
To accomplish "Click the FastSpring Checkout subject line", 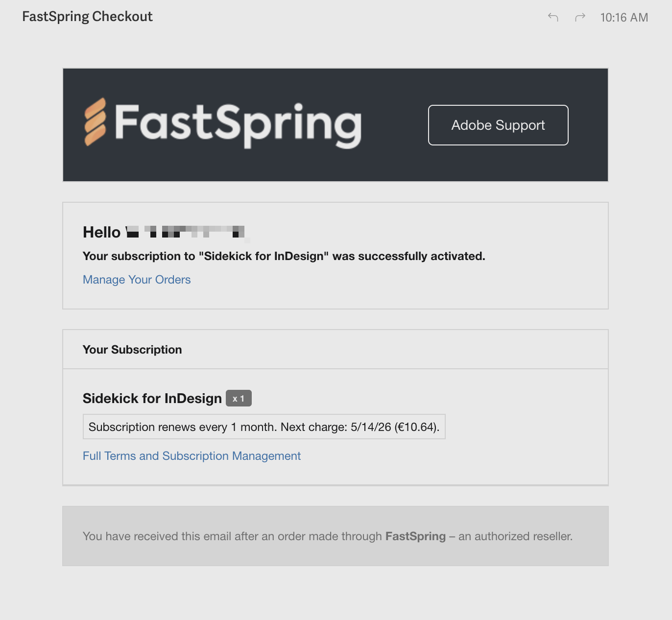I will [87, 16].
